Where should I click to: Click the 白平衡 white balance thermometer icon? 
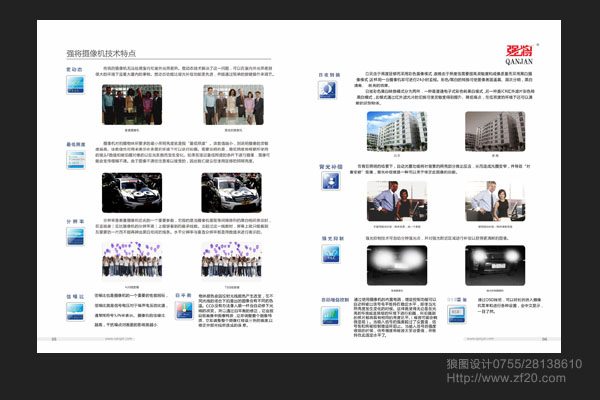tap(184, 310)
